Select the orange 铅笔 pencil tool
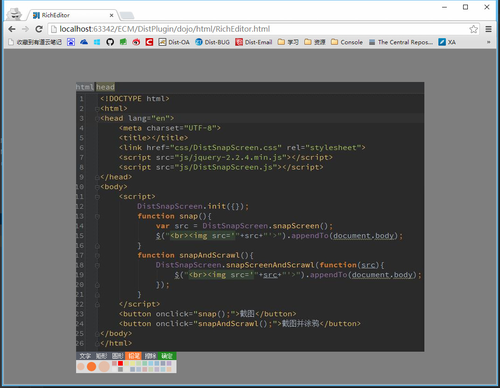The height and width of the screenshot is (388, 500). coord(133,356)
